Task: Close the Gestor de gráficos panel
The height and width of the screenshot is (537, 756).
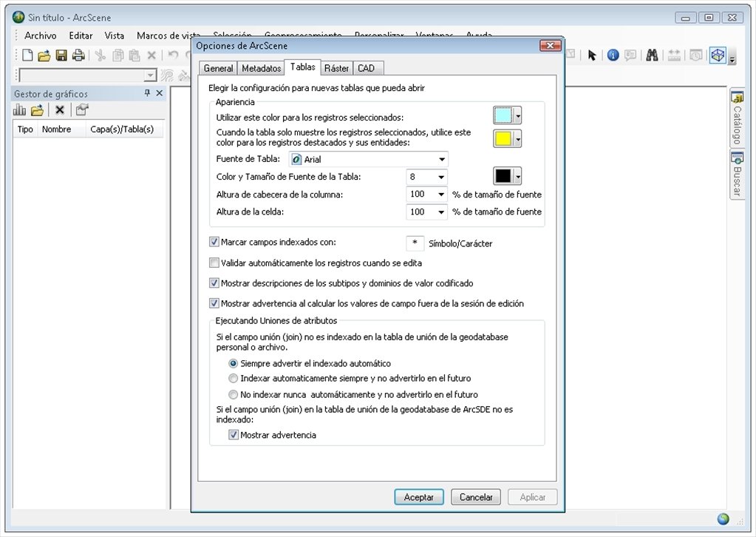Action: coord(160,93)
